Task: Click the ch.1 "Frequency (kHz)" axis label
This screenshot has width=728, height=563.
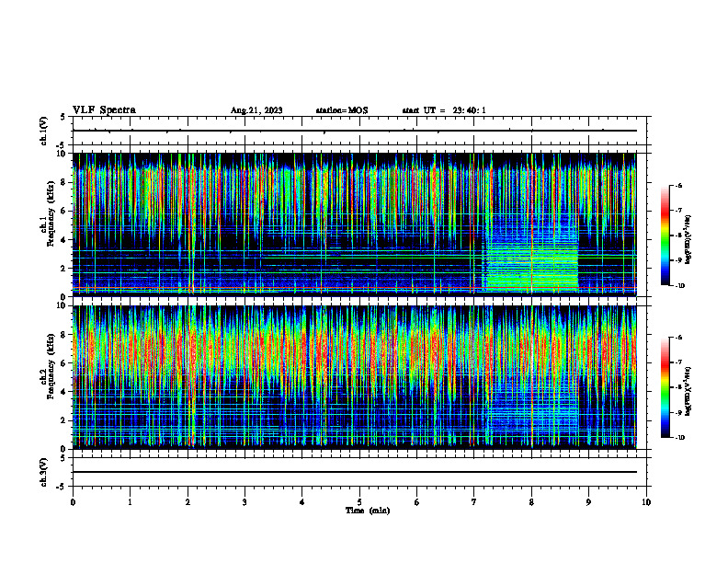Action: tap(51, 213)
